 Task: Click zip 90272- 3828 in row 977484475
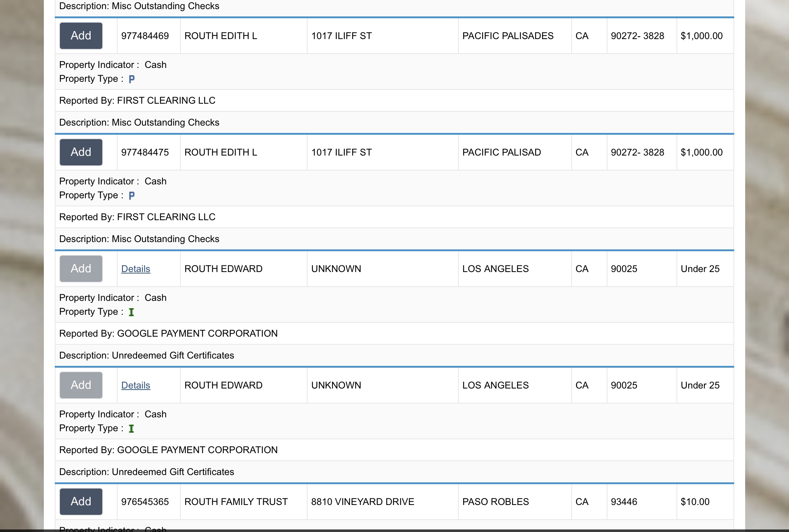click(637, 152)
